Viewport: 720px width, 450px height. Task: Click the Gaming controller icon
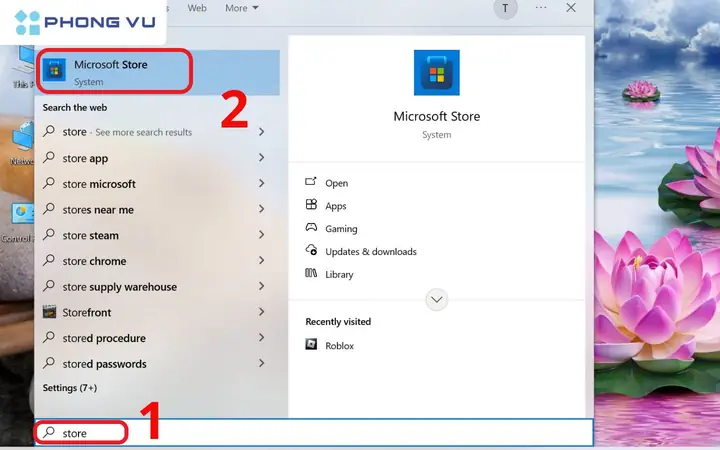[x=311, y=227]
